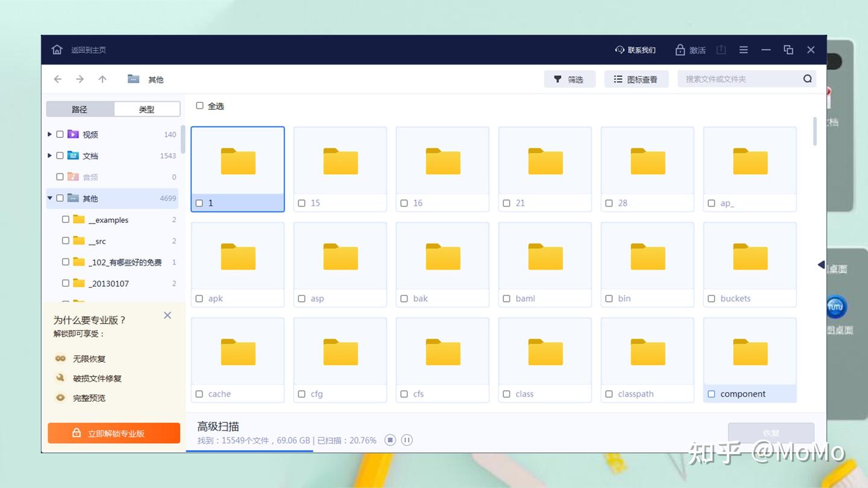The height and width of the screenshot is (488, 868).
Task: Go up one level with up arrow
Action: pos(102,79)
